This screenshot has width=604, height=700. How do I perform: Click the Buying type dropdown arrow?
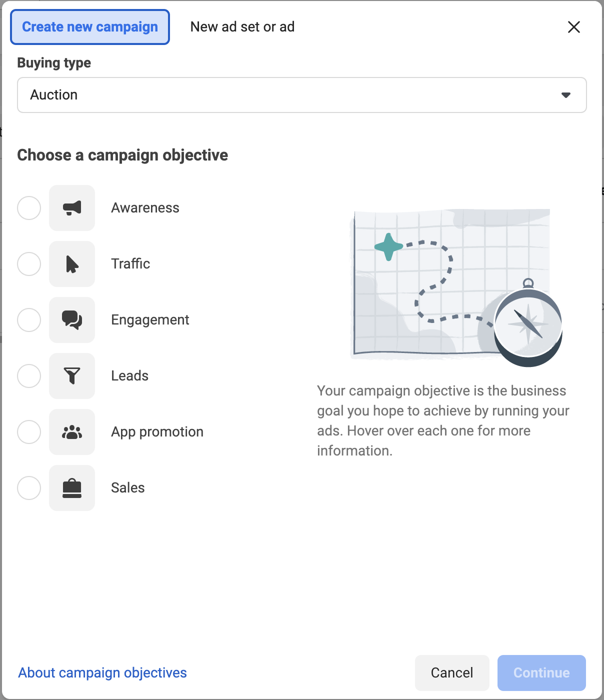click(x=566, y=95)
